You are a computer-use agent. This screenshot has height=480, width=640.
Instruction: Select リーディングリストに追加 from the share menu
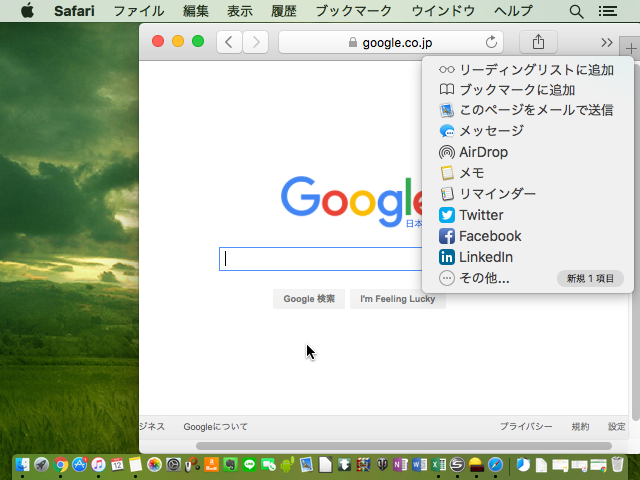pos(535,70)
